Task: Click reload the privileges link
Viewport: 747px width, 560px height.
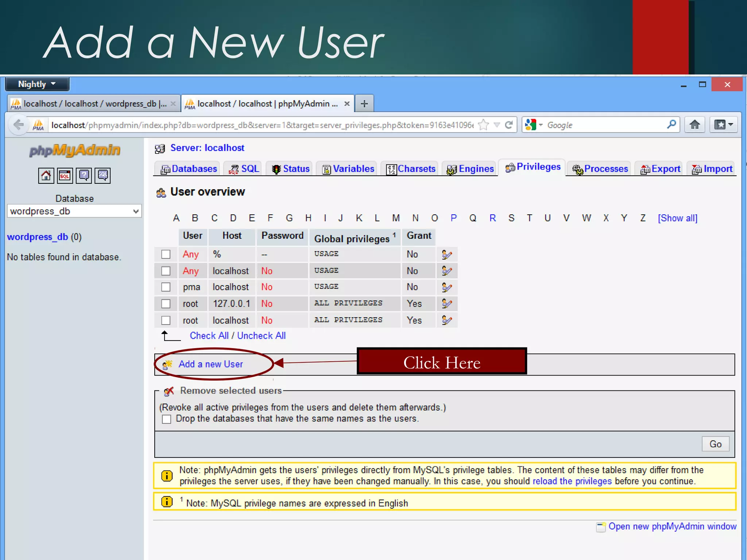Action: pos(572,481)
